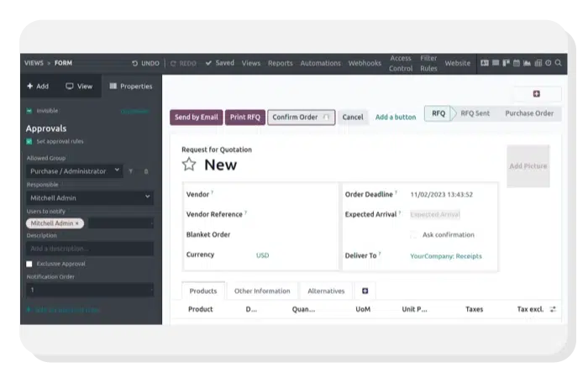Open the Views menu
588x378 pixels.
251,63
